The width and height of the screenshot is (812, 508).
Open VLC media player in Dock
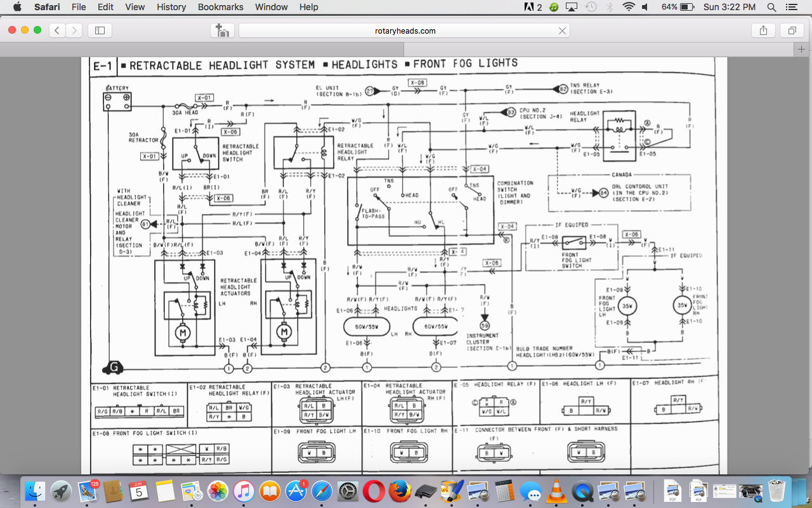pos(557,491)
